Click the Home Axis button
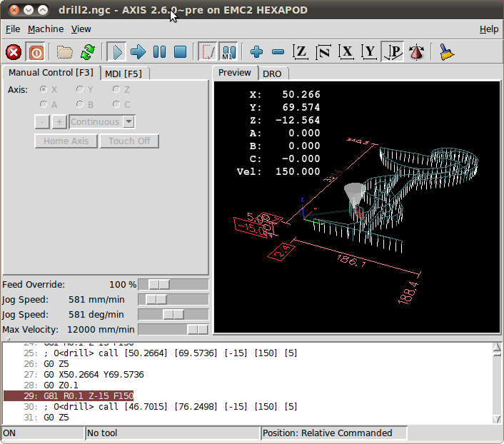The height and width of the screenshot is (444, 504). [x=66, y=141]
